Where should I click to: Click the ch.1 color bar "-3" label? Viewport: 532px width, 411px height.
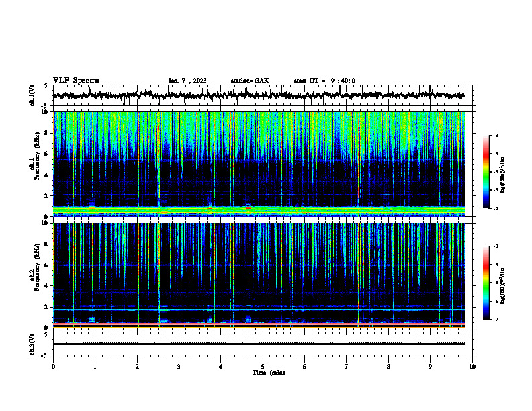tap(496, 136)
